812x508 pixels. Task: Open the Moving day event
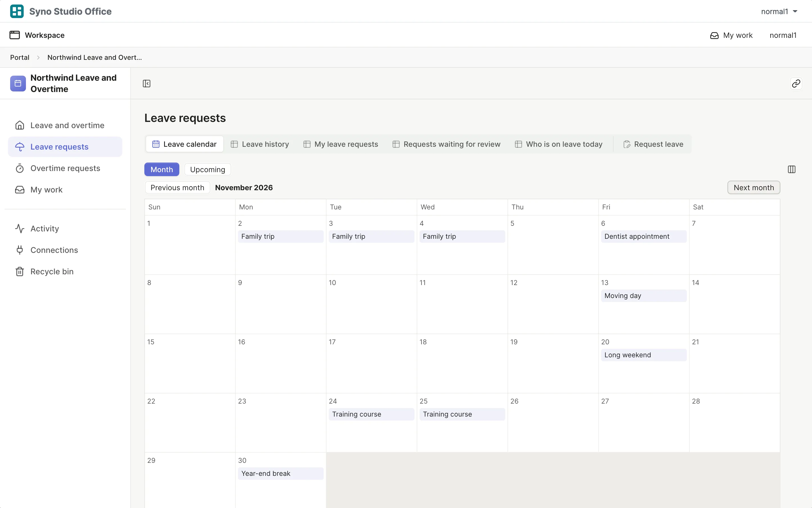point(644,296)
